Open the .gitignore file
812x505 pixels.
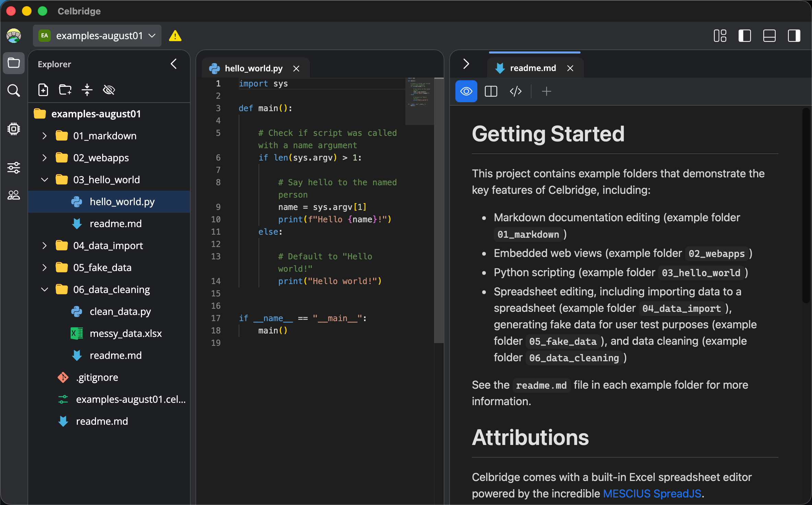97,377
